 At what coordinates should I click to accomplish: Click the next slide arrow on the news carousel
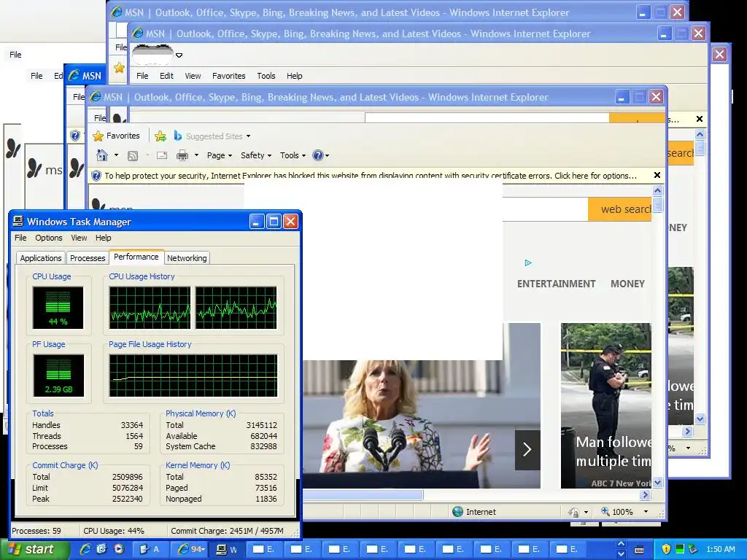[x=527, y=449]
